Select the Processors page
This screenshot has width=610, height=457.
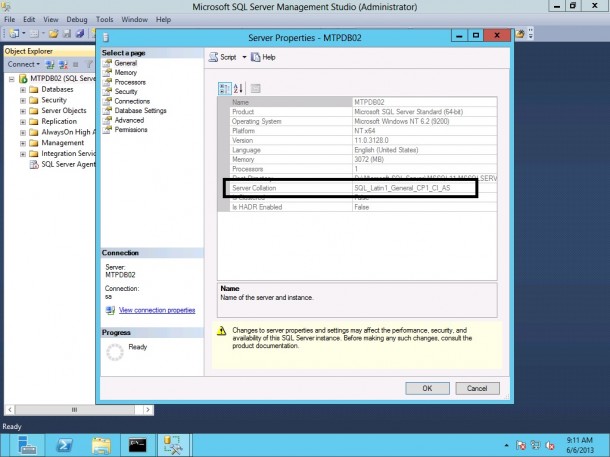click(x=130, y=82)
